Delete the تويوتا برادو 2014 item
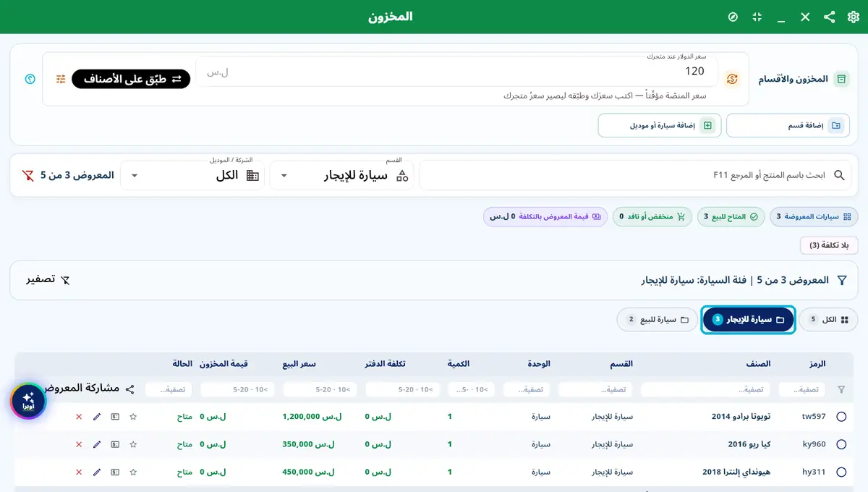The height and width of the screenshot is (492, 868). [79, 417]
